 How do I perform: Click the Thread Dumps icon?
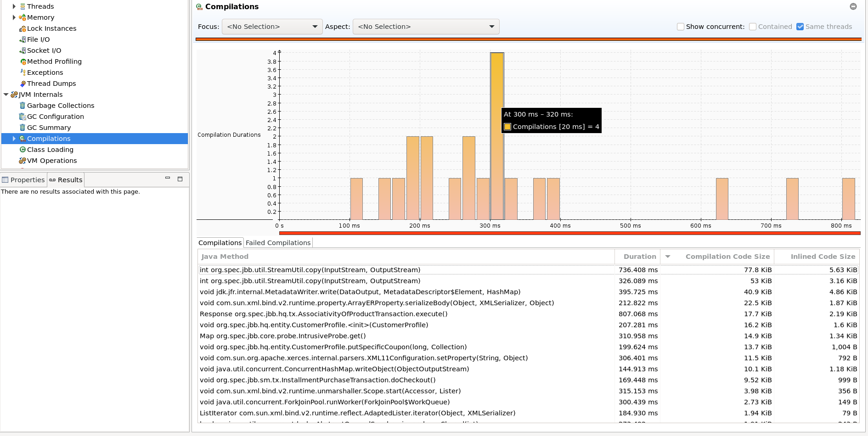[23, 84]
